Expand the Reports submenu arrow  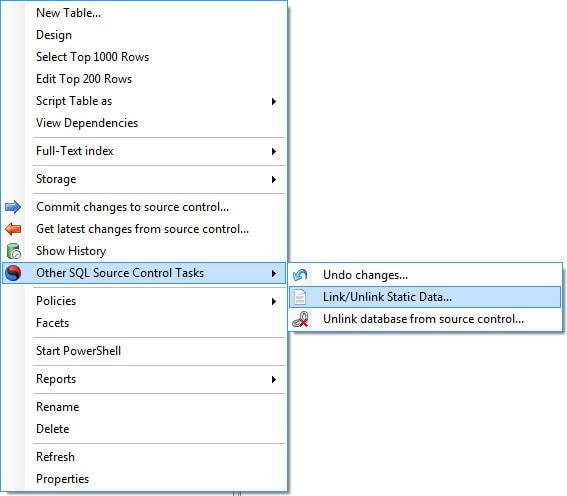point(274,379)
